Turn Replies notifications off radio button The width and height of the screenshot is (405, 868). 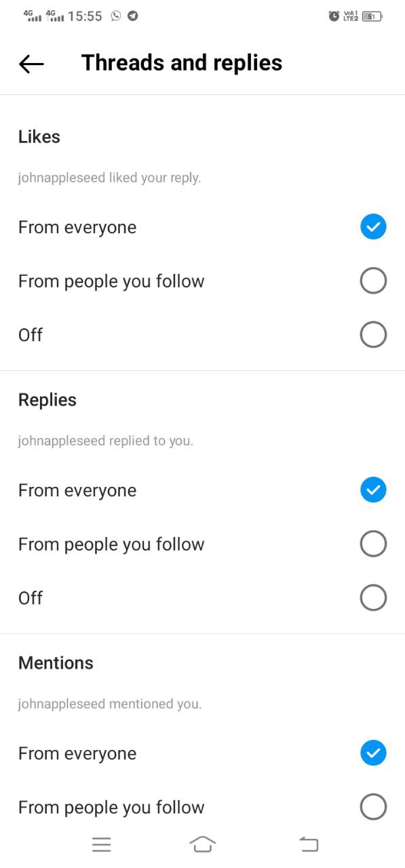click(373, 597)
